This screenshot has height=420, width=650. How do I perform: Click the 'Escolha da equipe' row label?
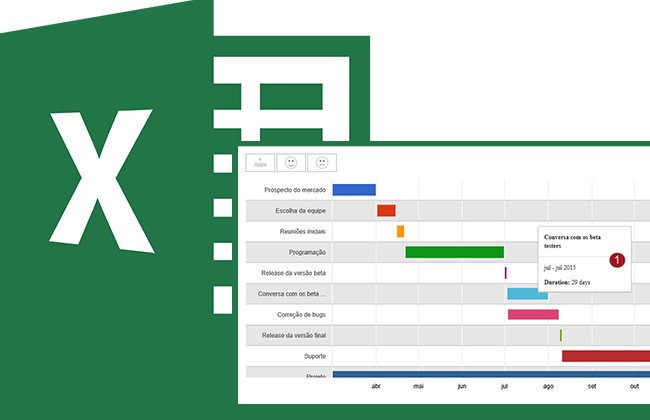301,211
